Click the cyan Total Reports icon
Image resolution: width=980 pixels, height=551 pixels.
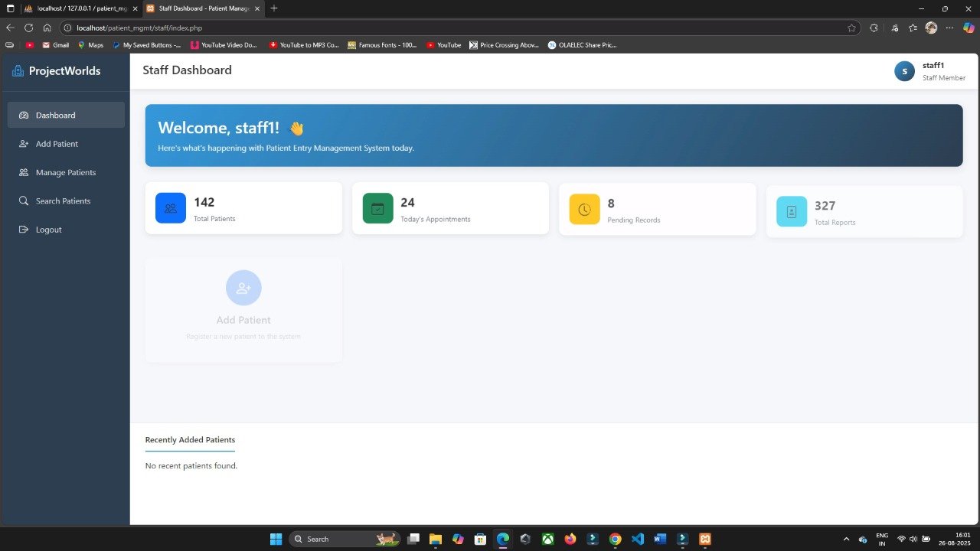click(791, 212)
